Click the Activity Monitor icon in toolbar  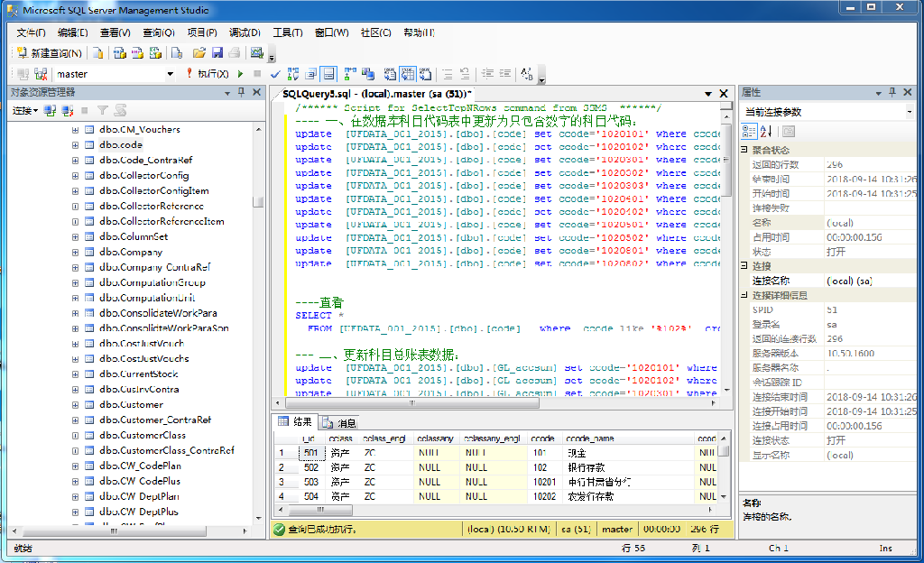pos(256,53)
